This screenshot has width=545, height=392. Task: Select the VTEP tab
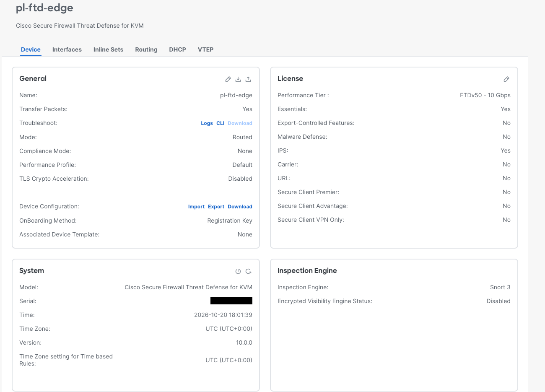(205, 49)
